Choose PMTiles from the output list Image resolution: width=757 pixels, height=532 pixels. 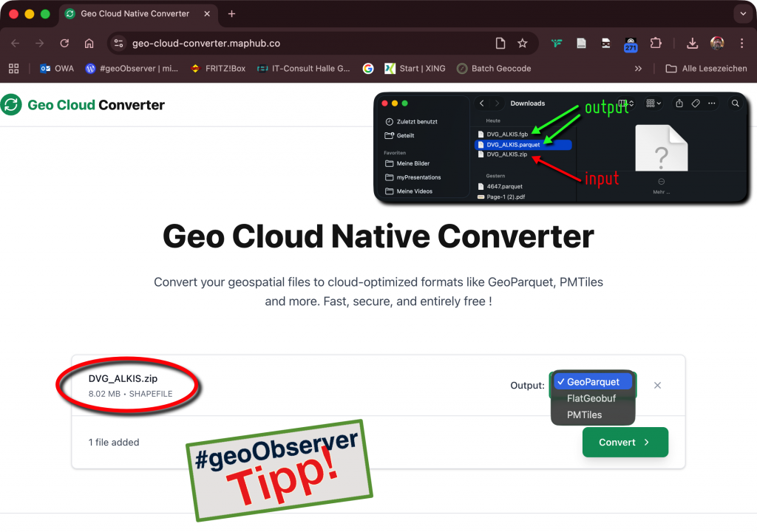584,415
